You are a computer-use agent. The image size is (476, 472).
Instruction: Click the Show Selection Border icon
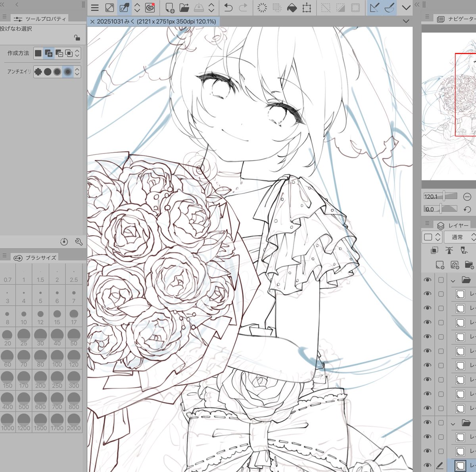(355, 8)
